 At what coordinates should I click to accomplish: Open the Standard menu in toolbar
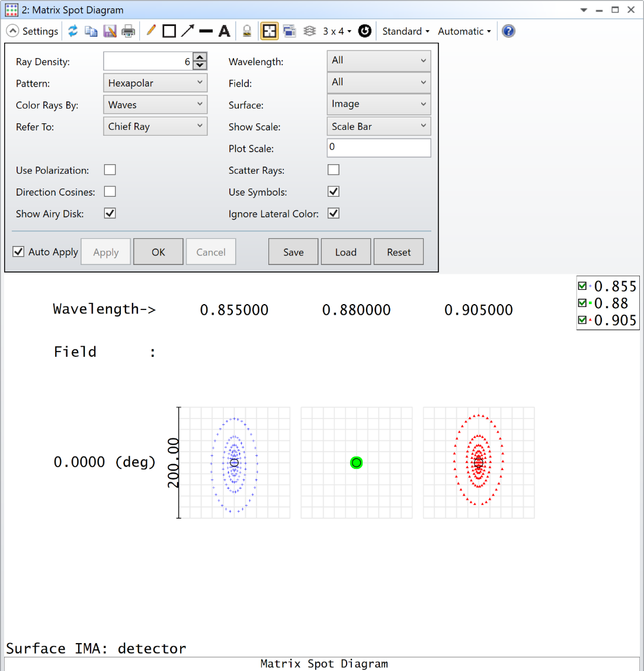click(x=405, y=31)
